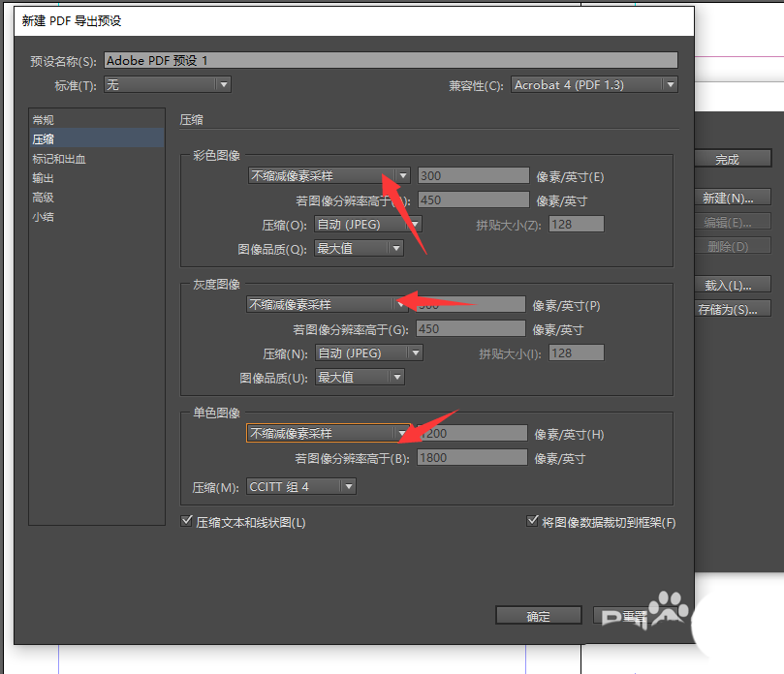Switch to the 标记和出血 category
This screenshot has width=784, height=674.
click(97, 159)
